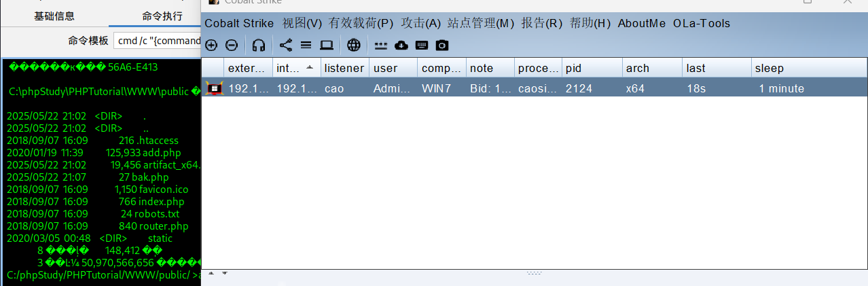Sort by process column header
The image size is (868, 286).
pyautogui.click(x=538, y=68)
